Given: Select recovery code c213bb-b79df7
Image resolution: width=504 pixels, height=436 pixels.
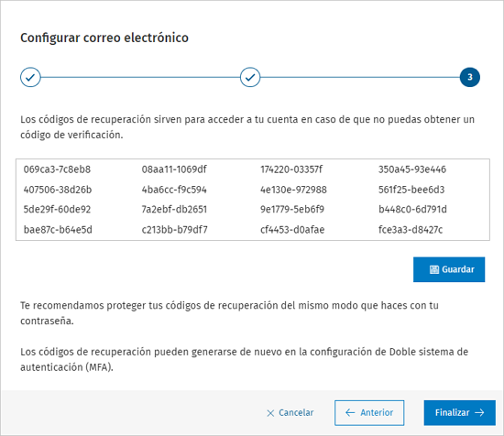Looking at the screenshot, I should (174, 230).
